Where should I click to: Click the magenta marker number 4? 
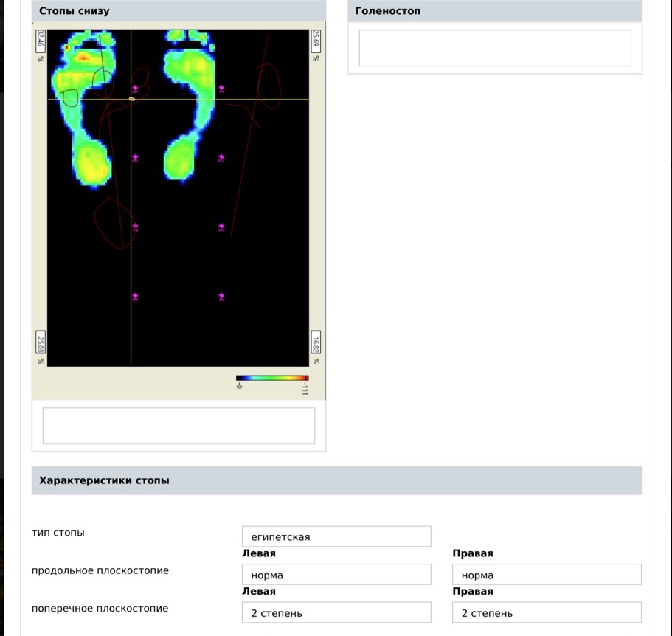[x=221, y=297]
